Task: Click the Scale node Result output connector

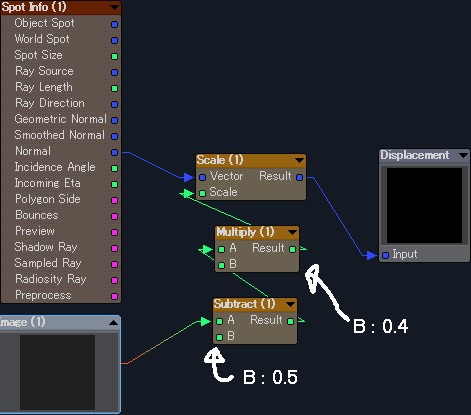Action: click(x=299, y=177)
